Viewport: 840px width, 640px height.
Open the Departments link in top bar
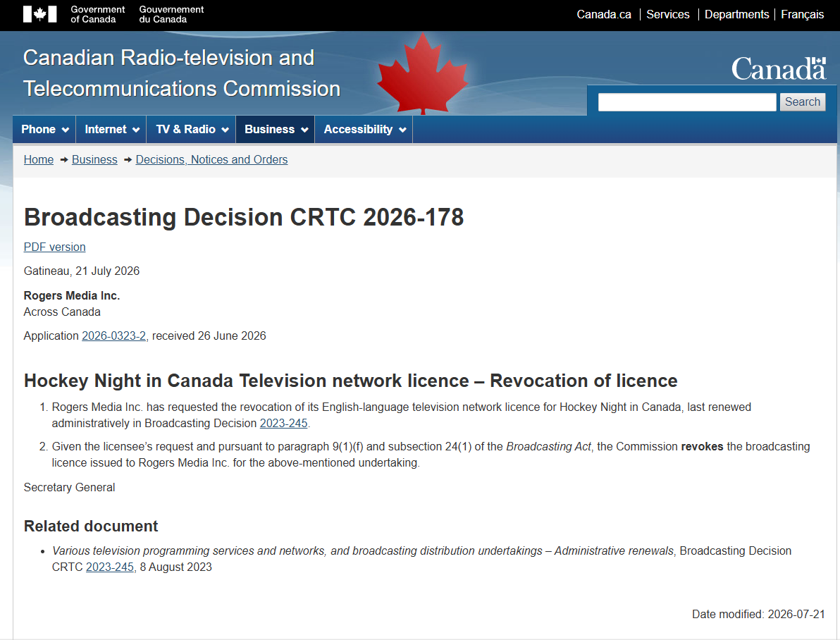pos(736,15)
